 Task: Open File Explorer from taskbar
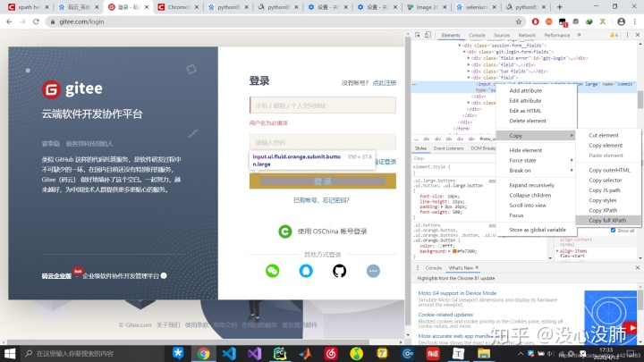click(483, 353)
